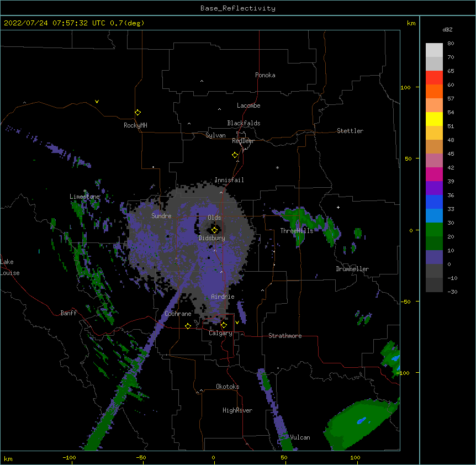
Task: Click the white plus marker north of Drumheller
Action: tap(338, 207)
